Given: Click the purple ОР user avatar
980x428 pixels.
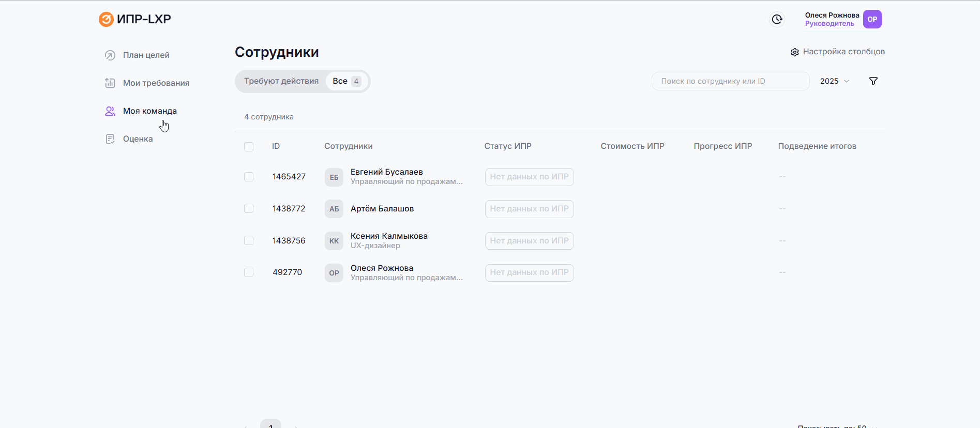Looking at the screenshot, I should click(872, 19).
